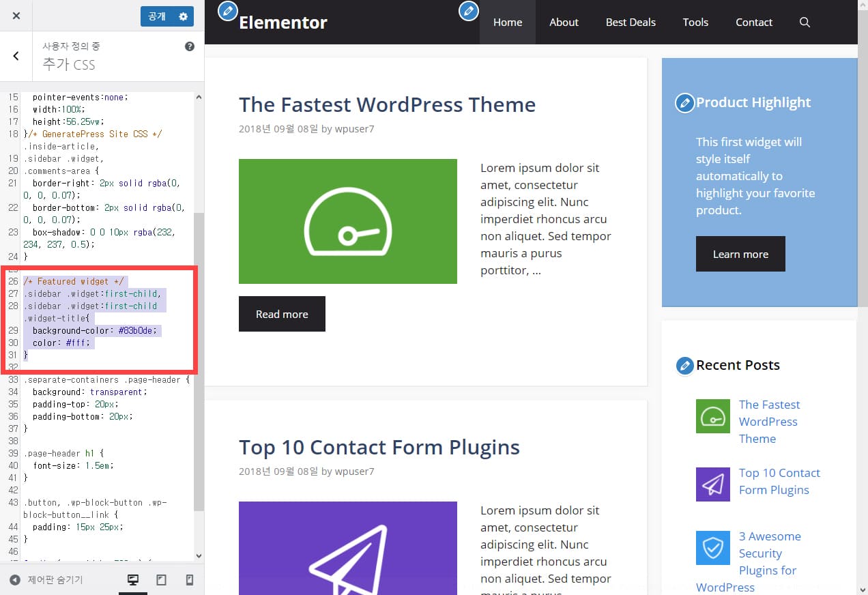Click blue shield thumbnail in Recent Posts
Screen dimensions: 868x595
pos(712,548)
